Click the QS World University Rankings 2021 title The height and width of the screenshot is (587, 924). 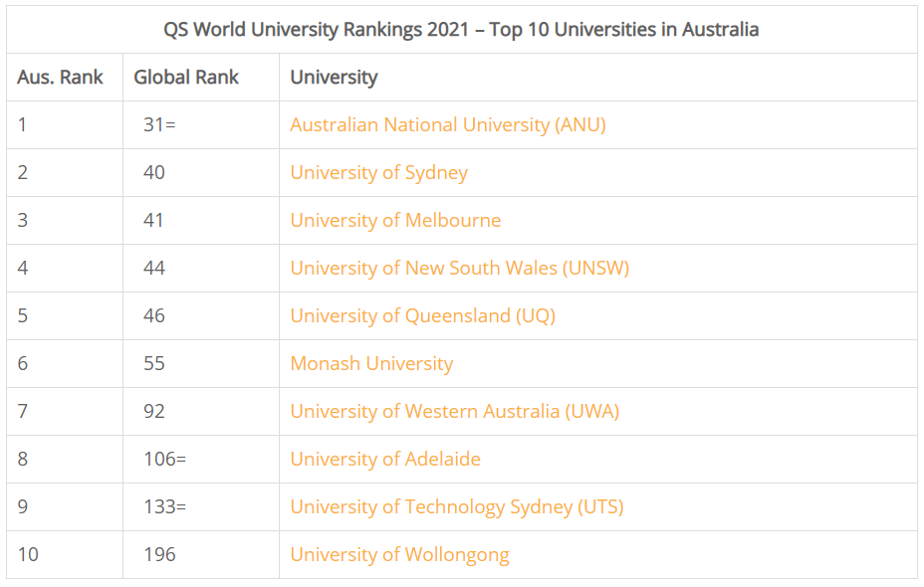(461, 30)
